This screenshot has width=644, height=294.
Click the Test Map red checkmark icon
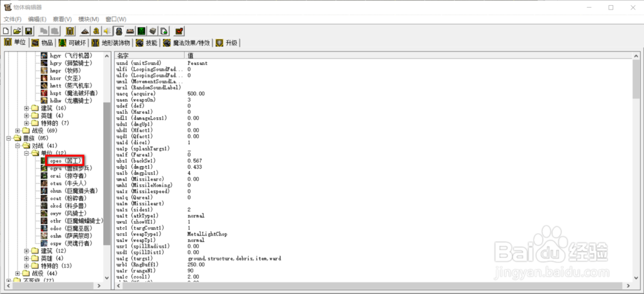180,31
